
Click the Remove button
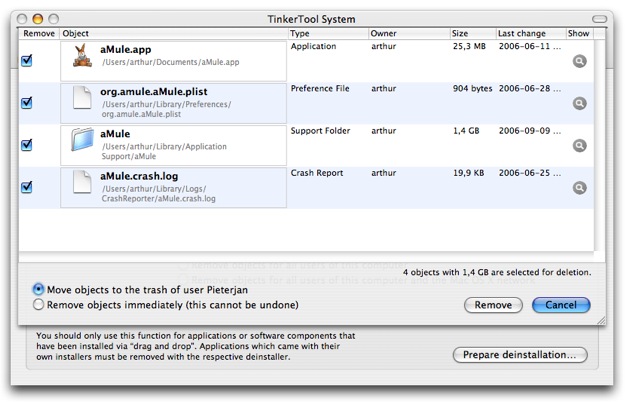point(493,305)
